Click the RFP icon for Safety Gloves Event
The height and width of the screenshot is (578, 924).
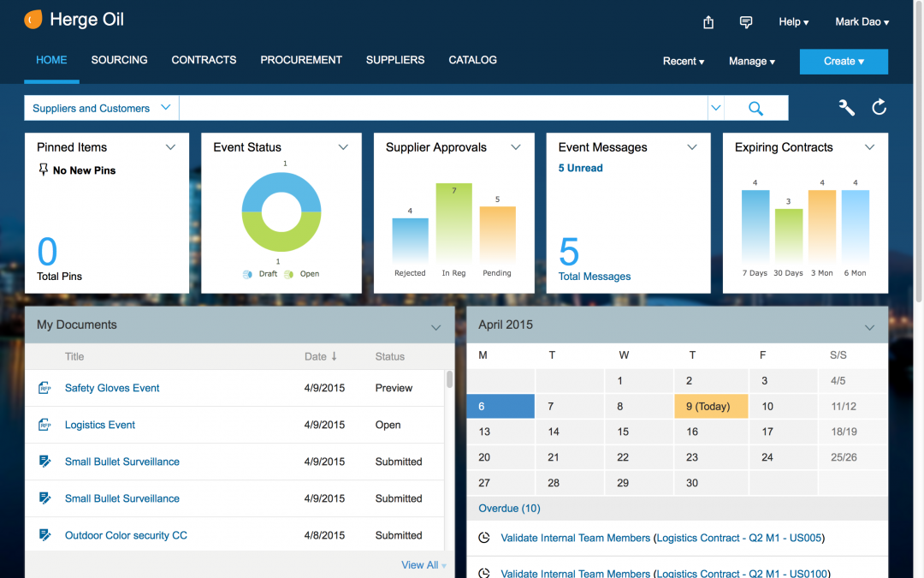[x=44, y=388]
